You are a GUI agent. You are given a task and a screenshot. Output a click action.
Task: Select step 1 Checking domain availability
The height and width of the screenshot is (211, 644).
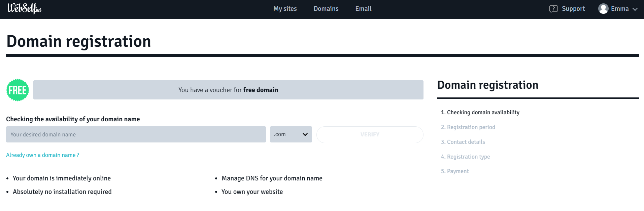(480, 112)
